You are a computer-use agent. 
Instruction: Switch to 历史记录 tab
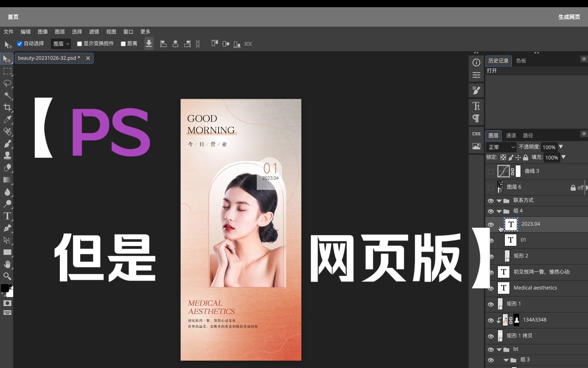(498, 60)
